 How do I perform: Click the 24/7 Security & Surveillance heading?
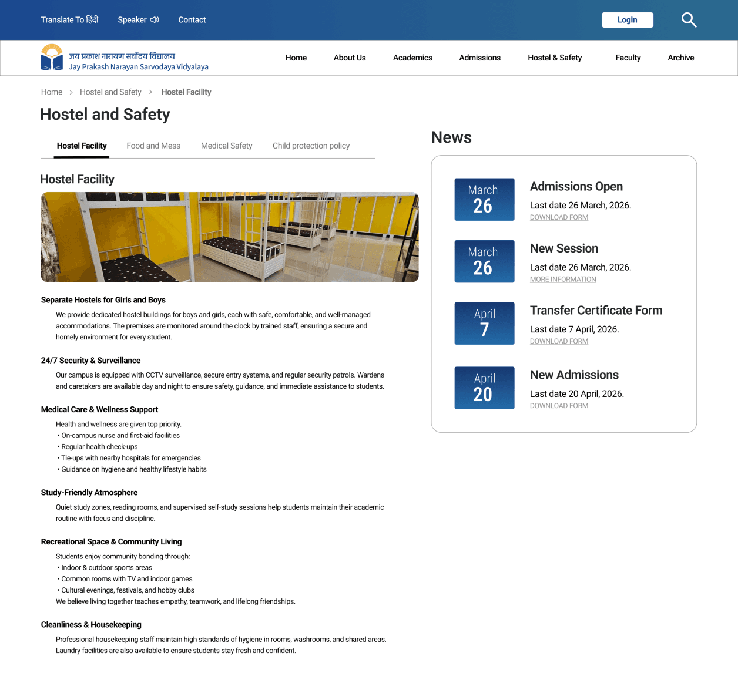click(90, 361)
